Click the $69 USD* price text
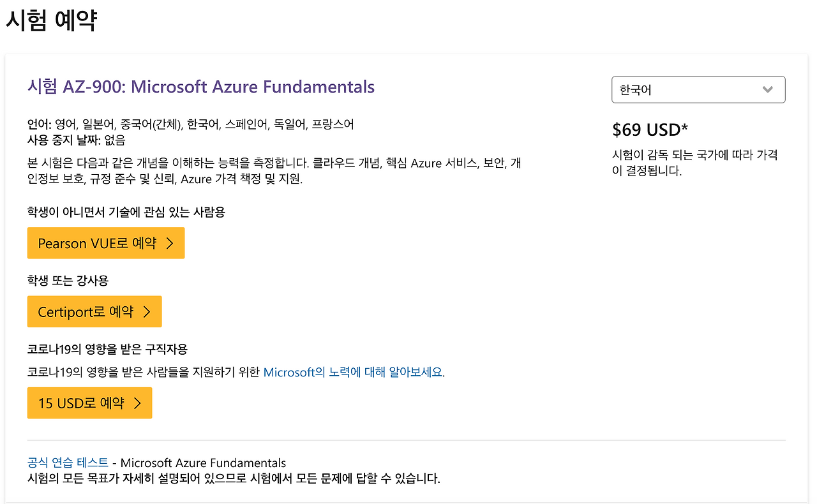Viewport: 817px width, 504px height. tap(650, 130)
